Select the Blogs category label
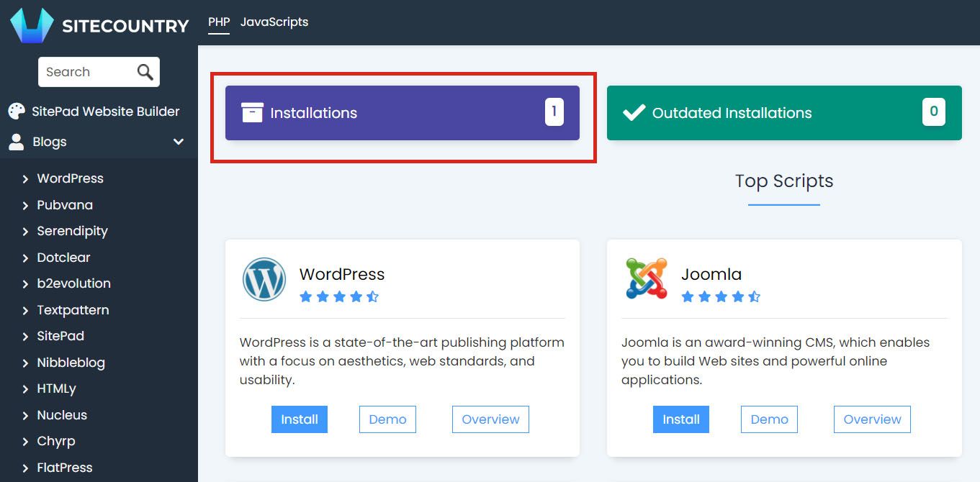Screen dimensions: 980x482 (50, 142)
